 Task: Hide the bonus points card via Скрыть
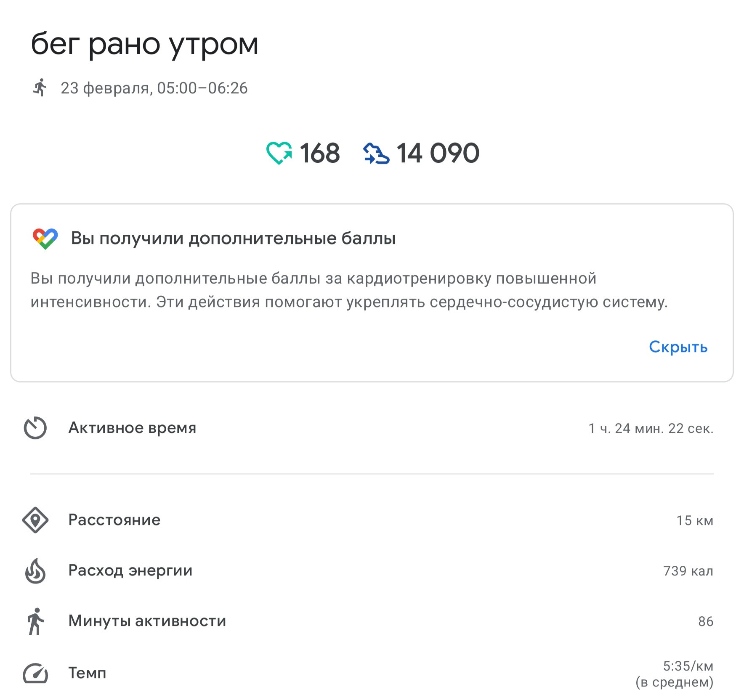678,347
